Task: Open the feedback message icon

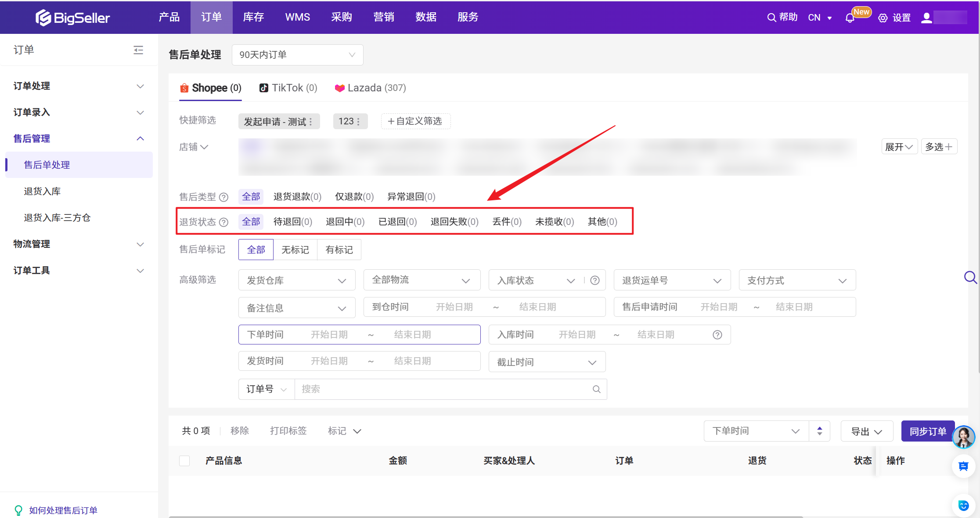Action: (x=964, y=466)
